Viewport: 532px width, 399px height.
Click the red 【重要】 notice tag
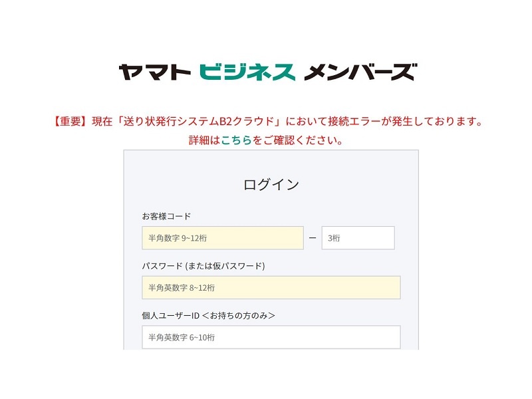click(69, 122)
